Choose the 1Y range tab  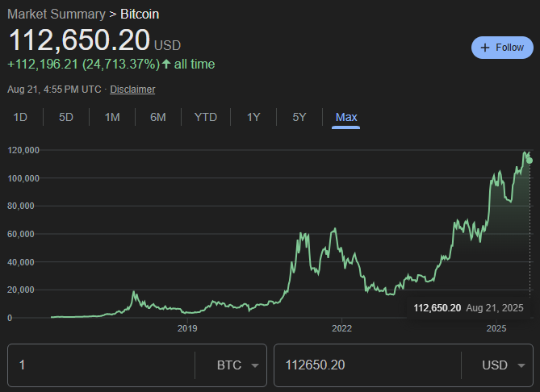click(x=253, y=118)
